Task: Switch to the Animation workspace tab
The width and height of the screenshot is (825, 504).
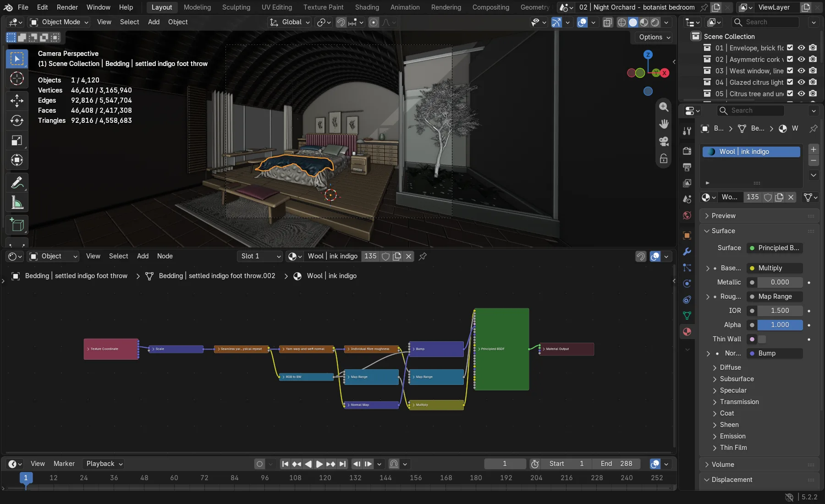Action: 405,7
